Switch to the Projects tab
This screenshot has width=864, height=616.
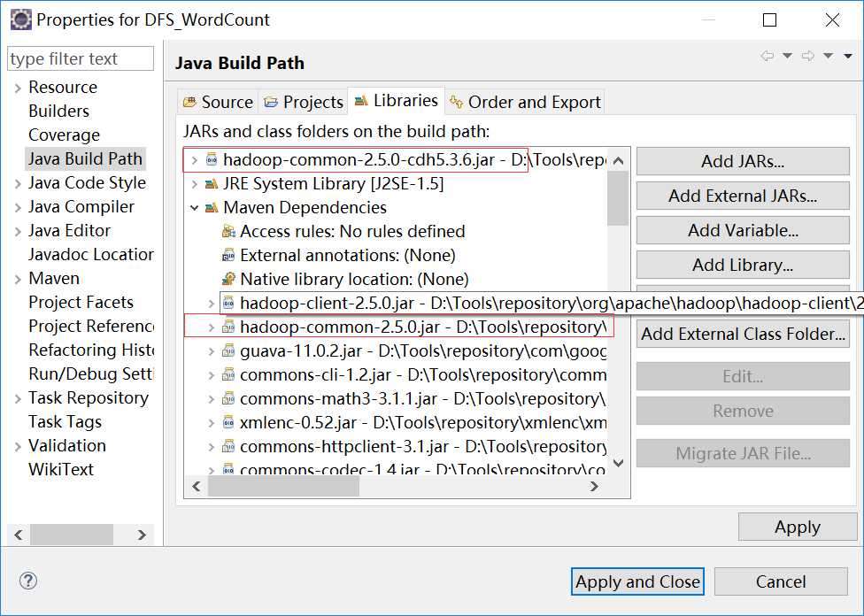303,102
